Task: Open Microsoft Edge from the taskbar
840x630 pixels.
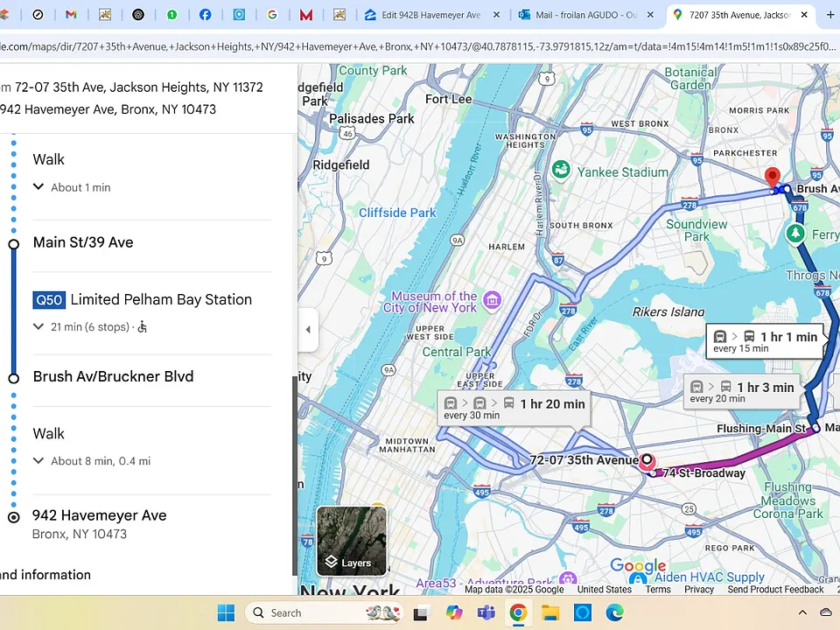Action: pyautogui.click(x=614, y=612)
